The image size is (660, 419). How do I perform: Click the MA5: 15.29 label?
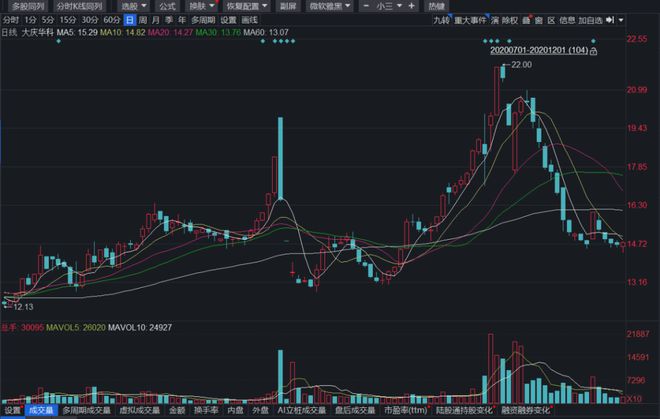tap(77, 32)
